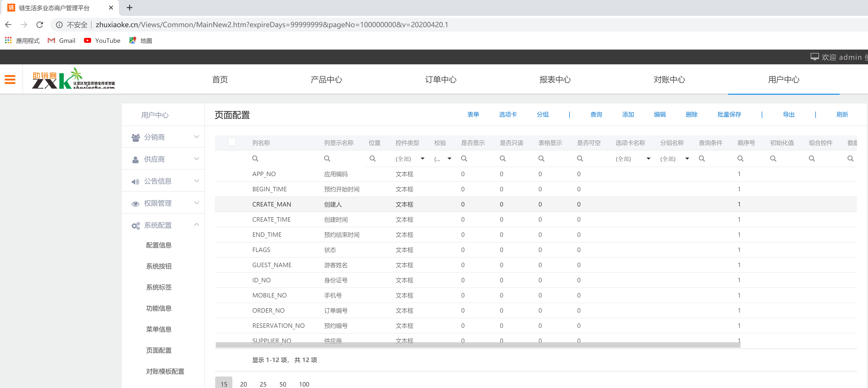This screenshot has height=388, width=868.
Task: Click the 公告信息 speaker icon
Action: click(x=135, y=182)
